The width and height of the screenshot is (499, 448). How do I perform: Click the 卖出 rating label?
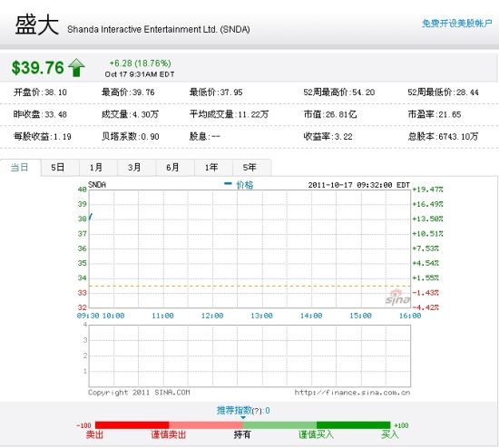[x=94, y=434]
